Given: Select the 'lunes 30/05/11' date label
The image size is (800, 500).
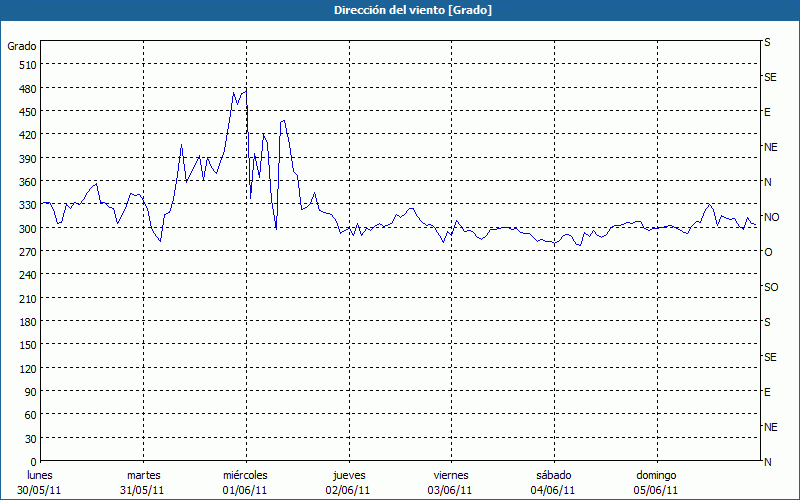Looking at the screenshot, I should tap(40, 482).
